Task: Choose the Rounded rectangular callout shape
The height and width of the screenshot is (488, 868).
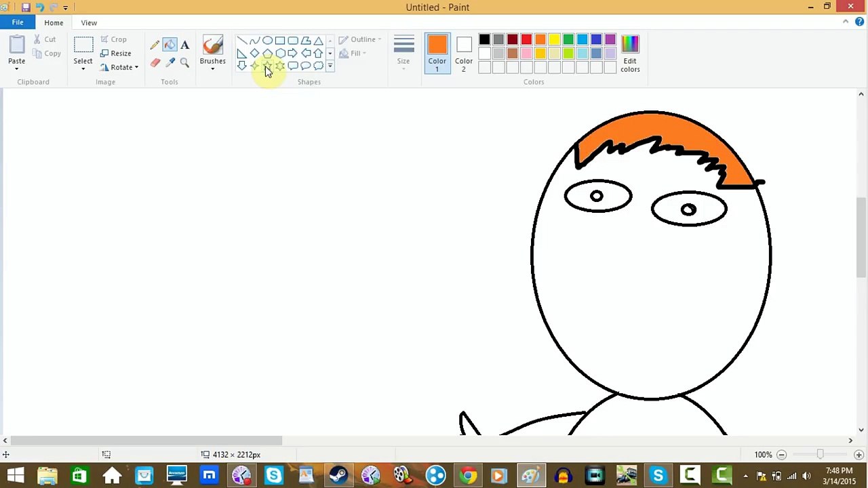Action: 293,66
